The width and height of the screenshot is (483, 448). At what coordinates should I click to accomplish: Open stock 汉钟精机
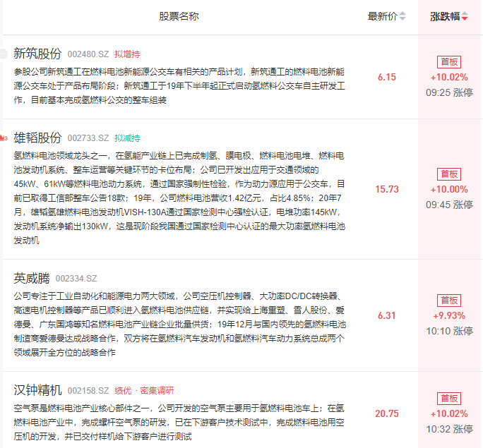pyautogui.click(x=37, y=390)
